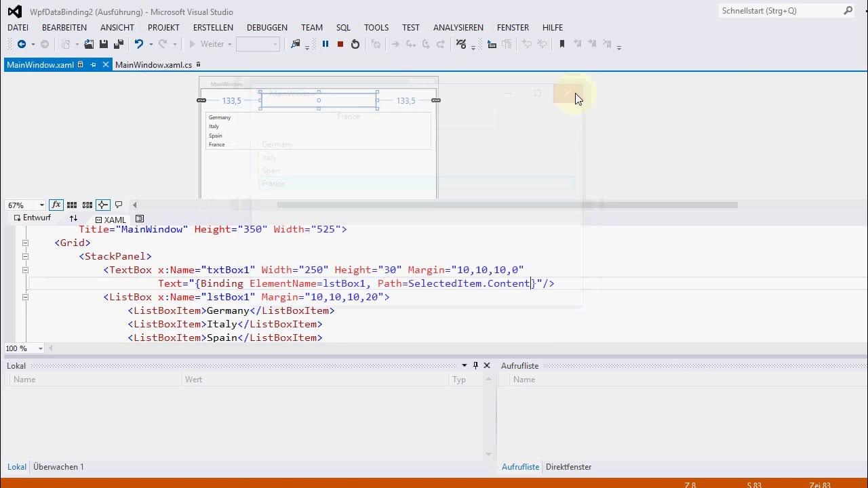Collapse the StackPanel element in XAML outline

25,256
